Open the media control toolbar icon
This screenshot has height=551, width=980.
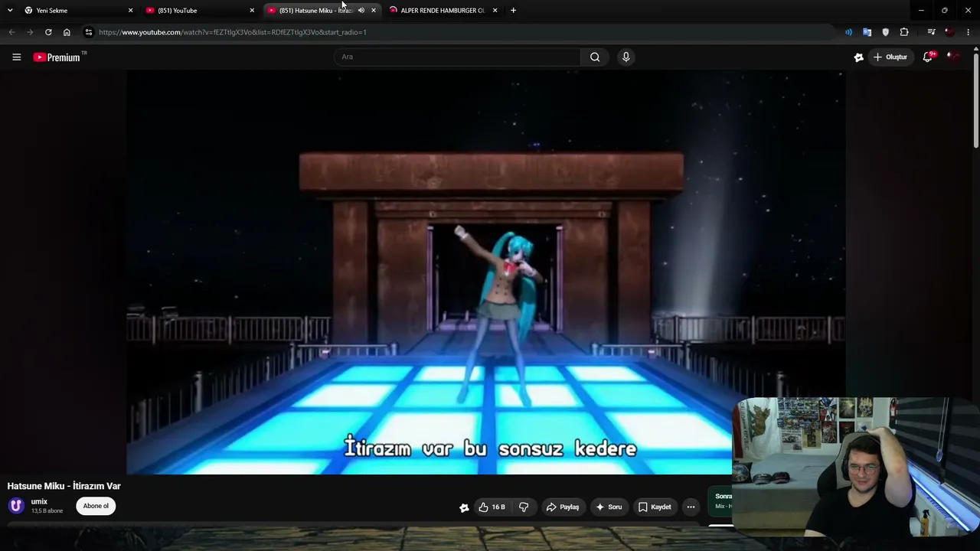(931, 32)
